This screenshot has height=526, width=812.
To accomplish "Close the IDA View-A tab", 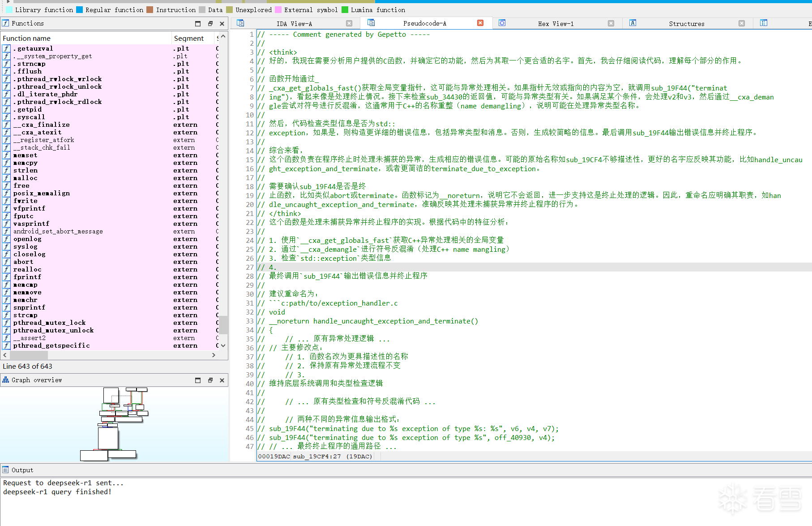I will pos(349,23).
